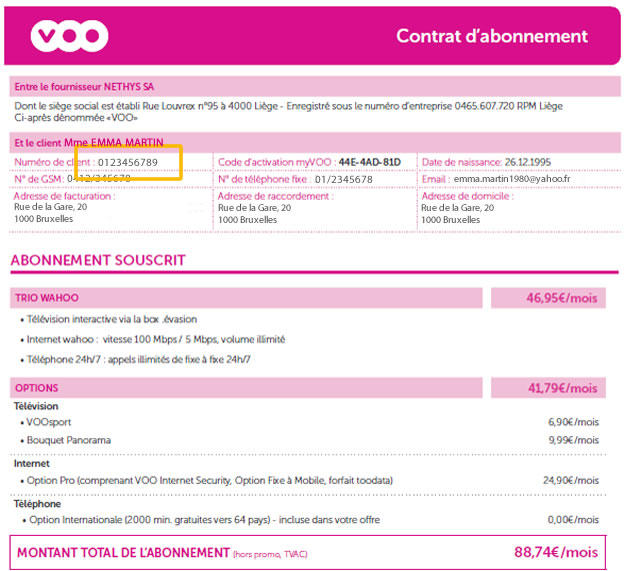
Task: Click the 88,74€/mois total amount
Action: tap(556, 552)
